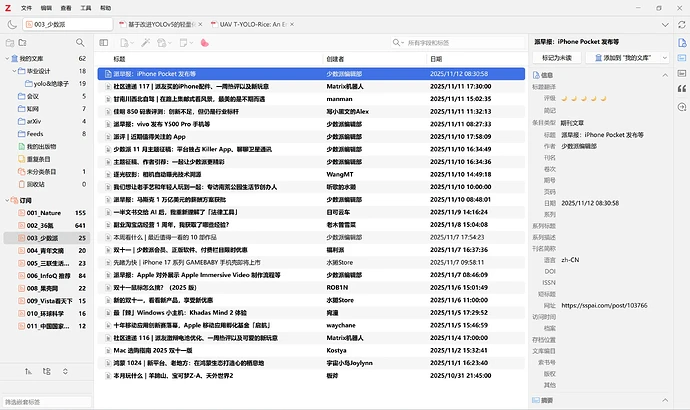The height and width of the screenshot is (410, 690).
Task: Select the 004_青年文摘 feed
Action: coord(47,251)
